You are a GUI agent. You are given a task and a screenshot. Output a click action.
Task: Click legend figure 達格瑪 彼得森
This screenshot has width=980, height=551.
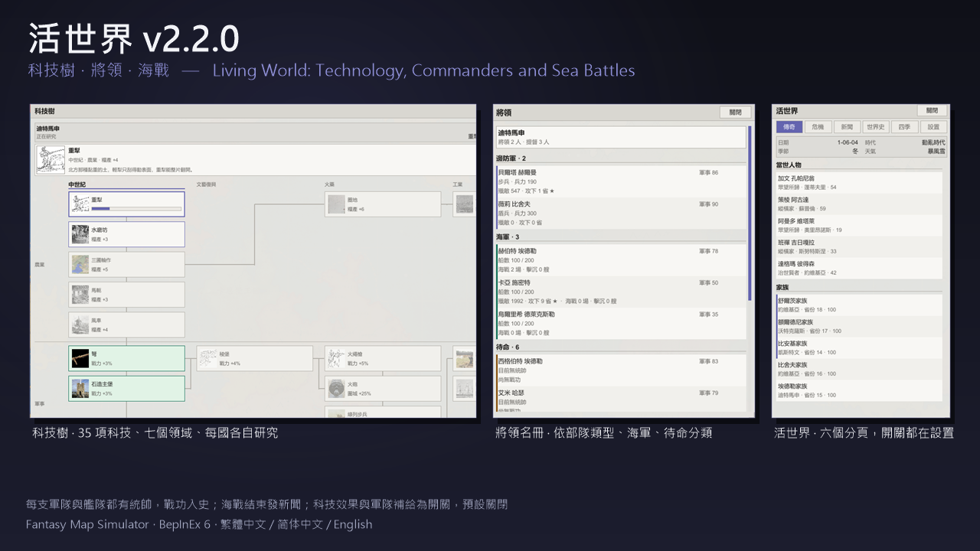pos(859,268)
